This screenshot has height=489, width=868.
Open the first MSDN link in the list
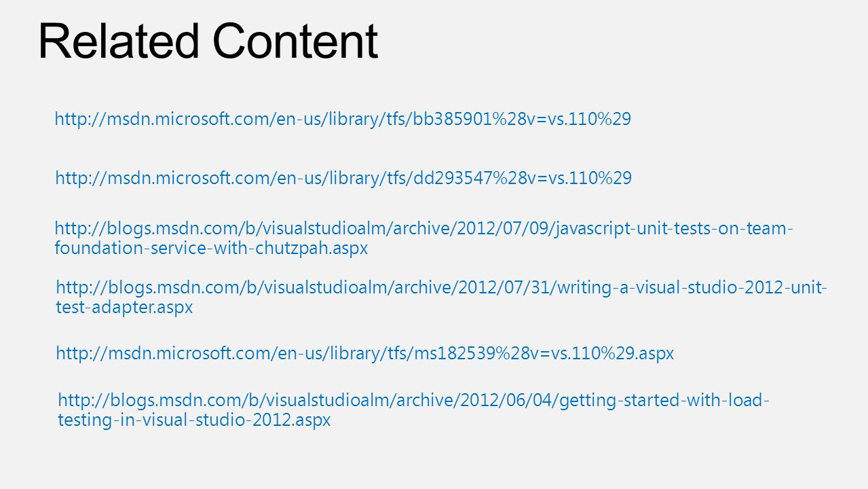343,120
